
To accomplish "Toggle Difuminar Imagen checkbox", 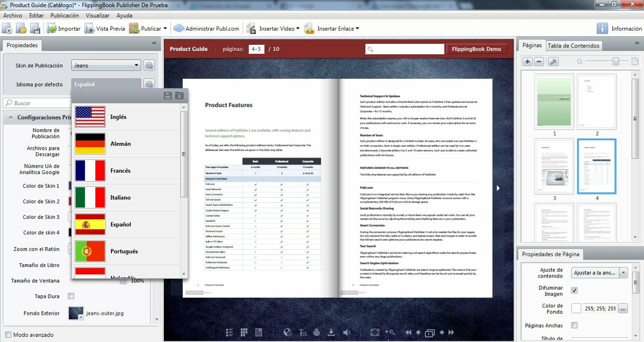I will click(x=574, y=290).
